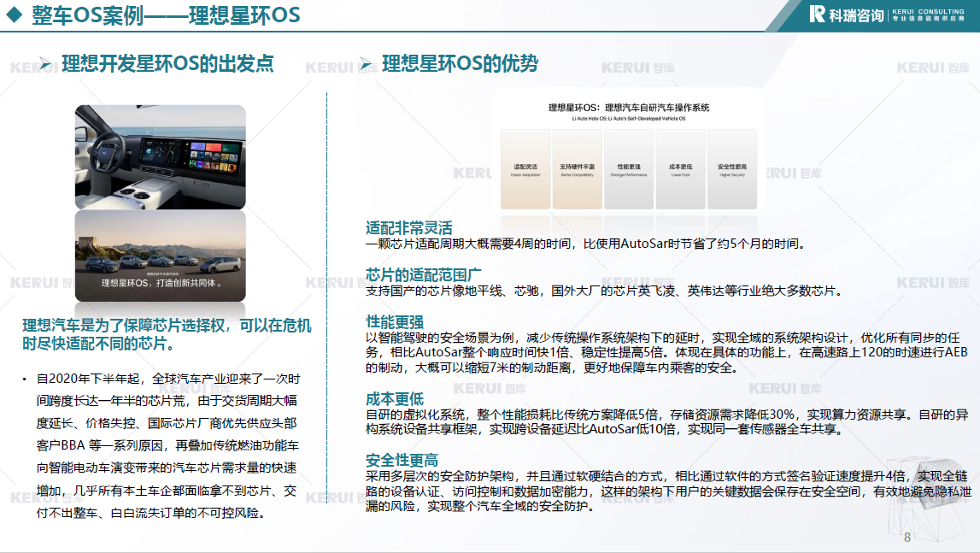Viewport: 980px width, 553px height.
Task: Click the car interior dashboard photo
Action: pos(161,157)
